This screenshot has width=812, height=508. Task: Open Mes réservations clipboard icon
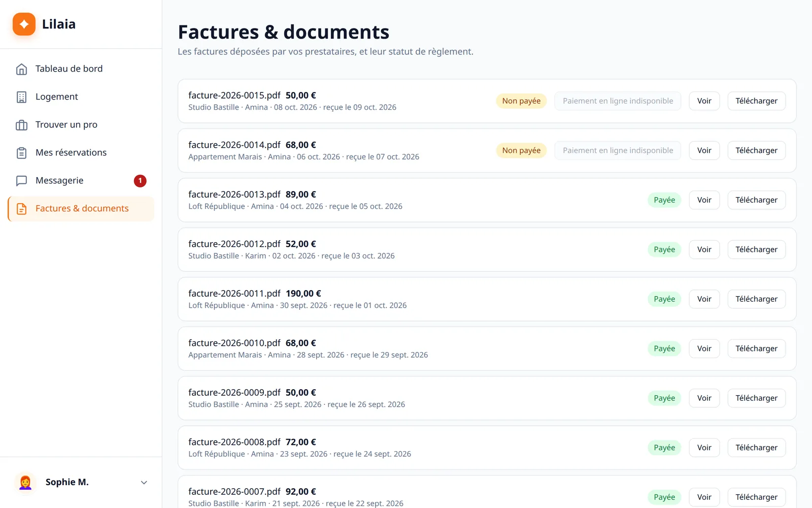(21, 153)
